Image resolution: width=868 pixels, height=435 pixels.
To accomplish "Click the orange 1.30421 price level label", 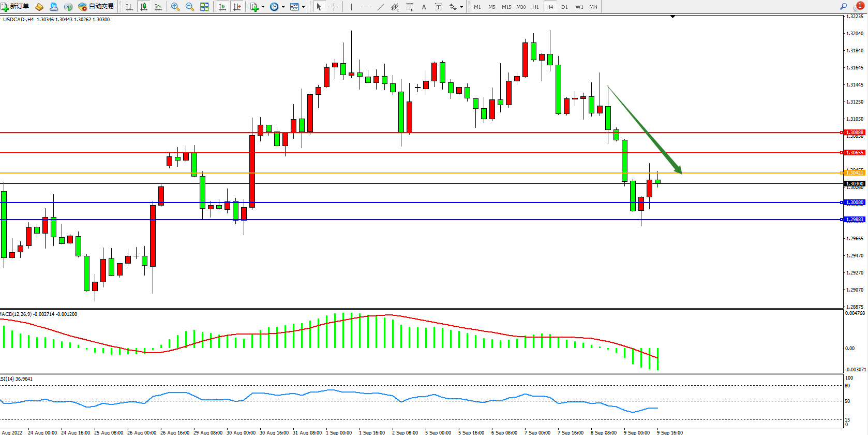I will tap(854, 172).
